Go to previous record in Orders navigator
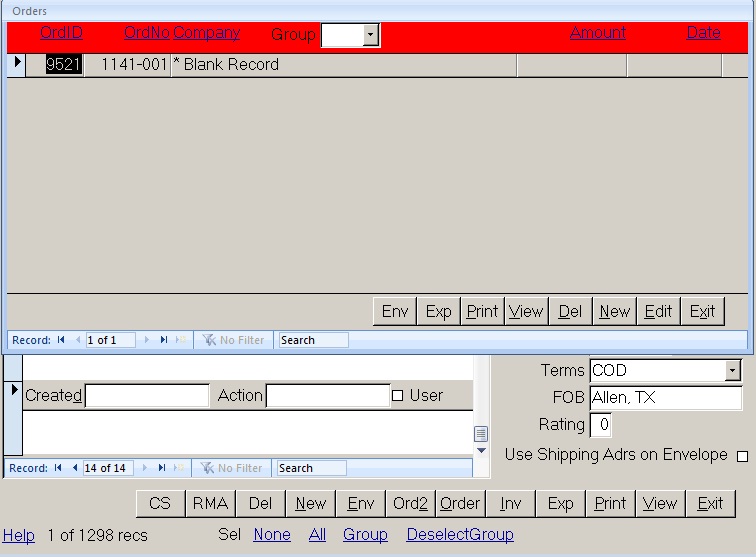This screenshot has width=756, height=557. coord(77,340)
